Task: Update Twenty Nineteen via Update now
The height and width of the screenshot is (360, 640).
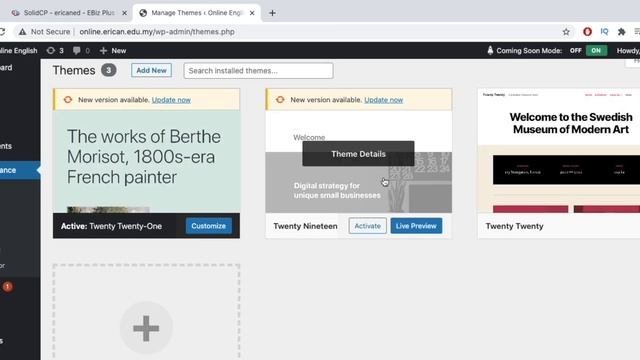Action: pyautogui.click(x=383, y=100)
